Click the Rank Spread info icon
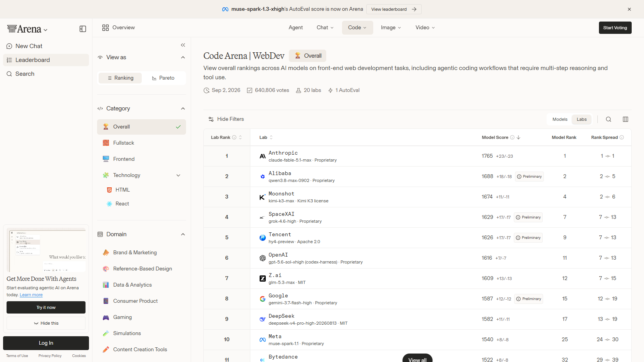 point(622,137)
